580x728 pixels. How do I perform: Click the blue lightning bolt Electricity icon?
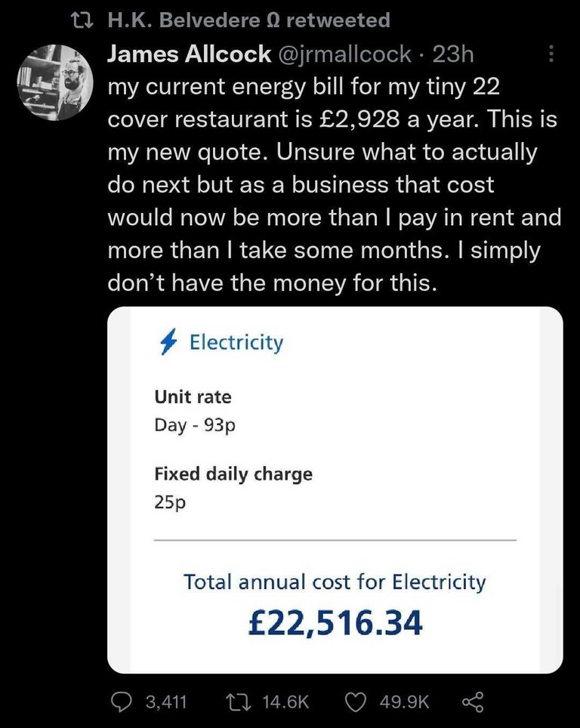[x=168, y=341]
